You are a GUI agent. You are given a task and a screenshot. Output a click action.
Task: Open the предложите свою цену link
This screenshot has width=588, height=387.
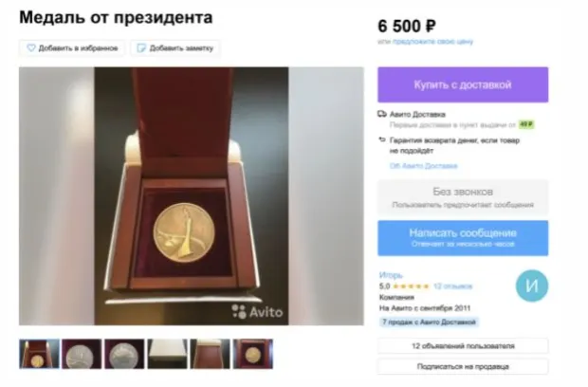coord(432,41)
